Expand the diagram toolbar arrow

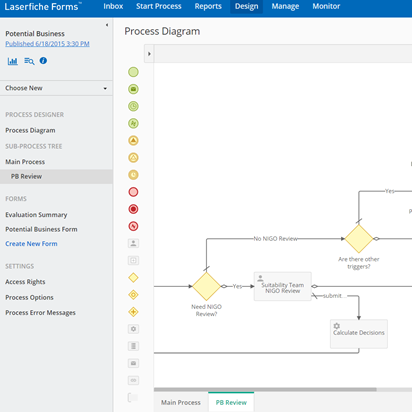point(149,54)
